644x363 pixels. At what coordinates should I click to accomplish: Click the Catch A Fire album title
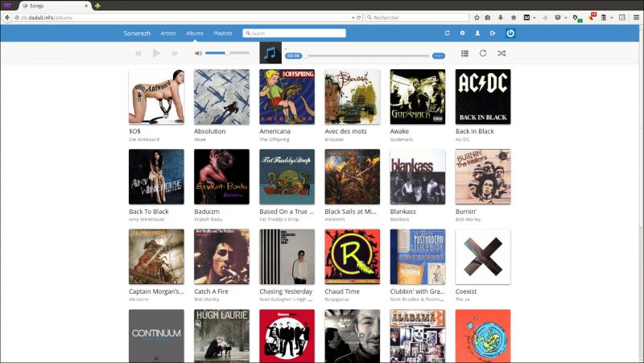(x=211, y=291)
